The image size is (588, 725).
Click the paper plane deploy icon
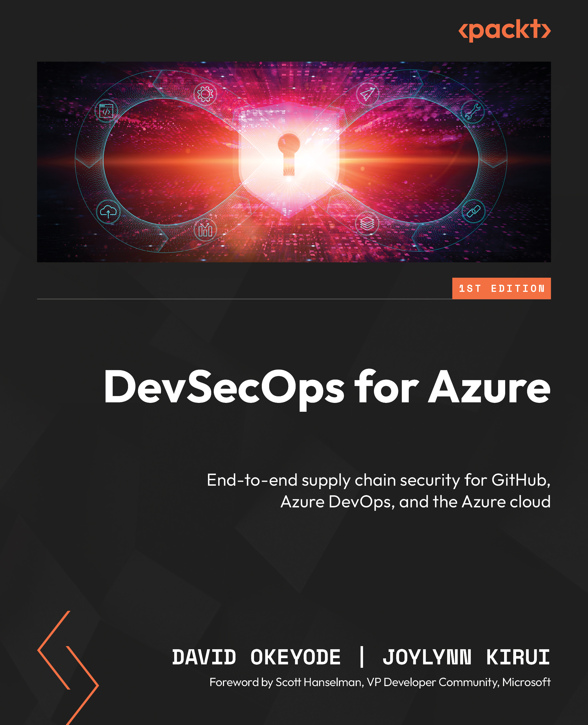(367, 93)
